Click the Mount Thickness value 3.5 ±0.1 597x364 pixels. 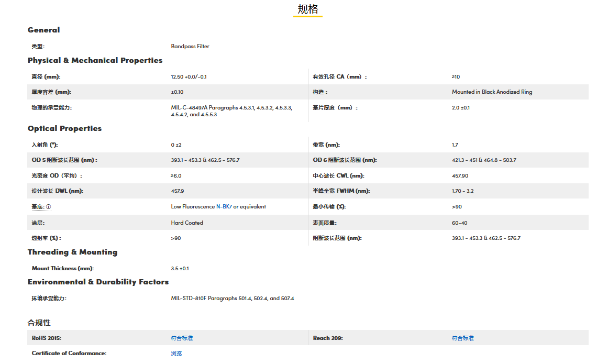[180, 268]
